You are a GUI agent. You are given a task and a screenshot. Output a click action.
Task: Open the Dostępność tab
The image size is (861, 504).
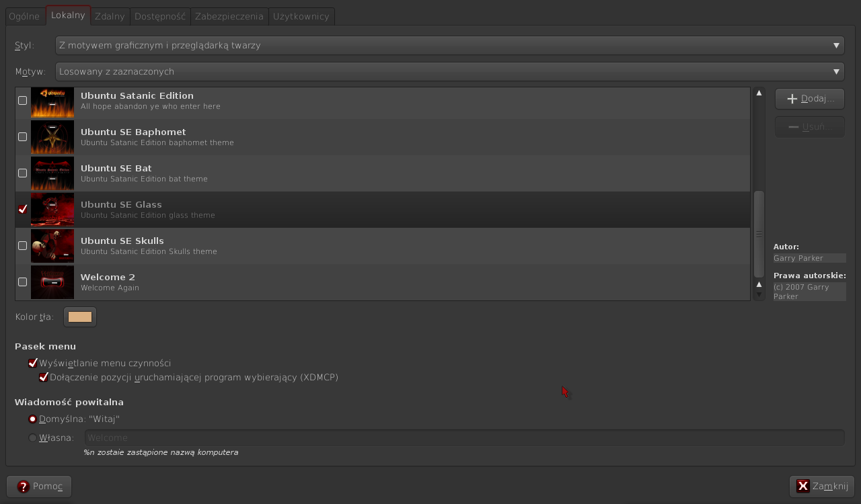pyautogui.click(x=160, y=16)
